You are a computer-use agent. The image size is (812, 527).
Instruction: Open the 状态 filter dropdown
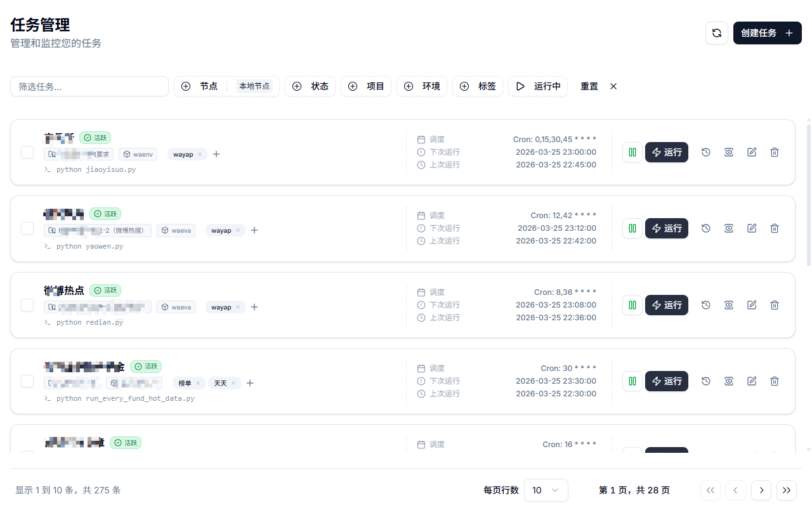310,86
